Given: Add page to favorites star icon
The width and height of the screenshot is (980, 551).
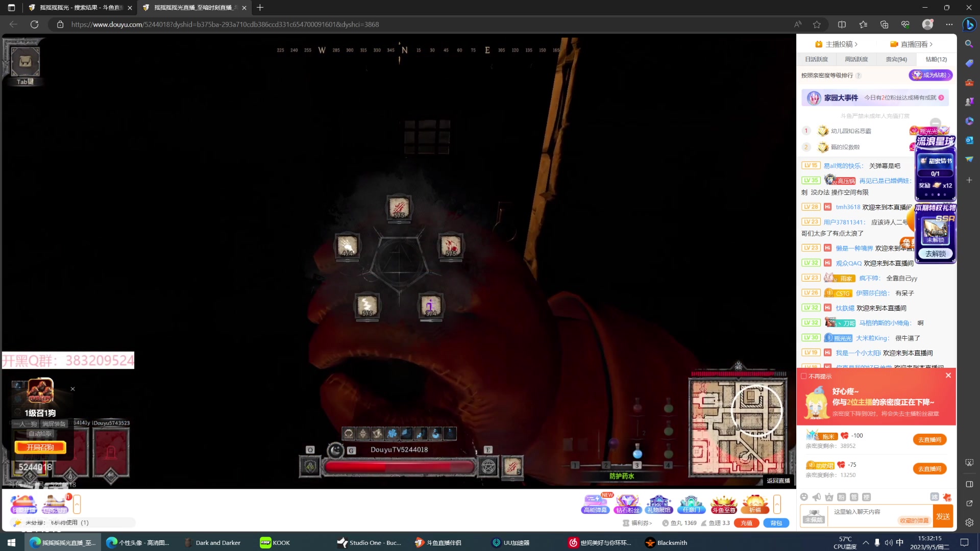Looking at the screenshot, I should tap(817, 24).
